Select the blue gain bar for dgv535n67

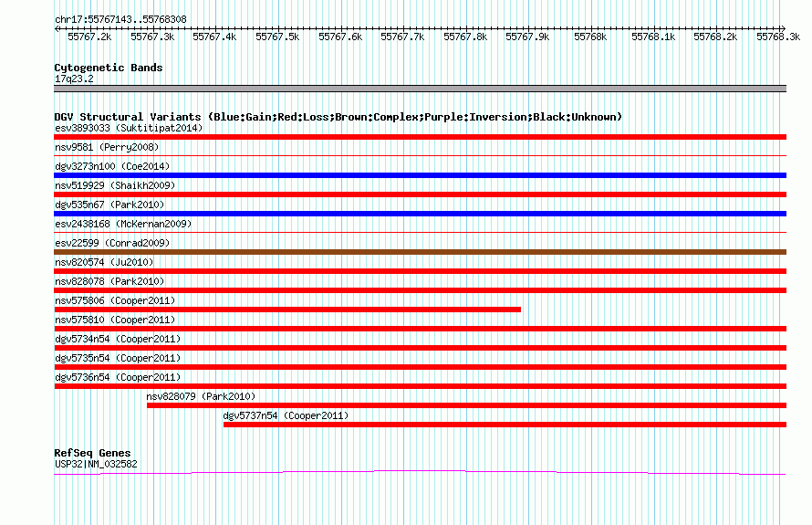coord(420,214)
